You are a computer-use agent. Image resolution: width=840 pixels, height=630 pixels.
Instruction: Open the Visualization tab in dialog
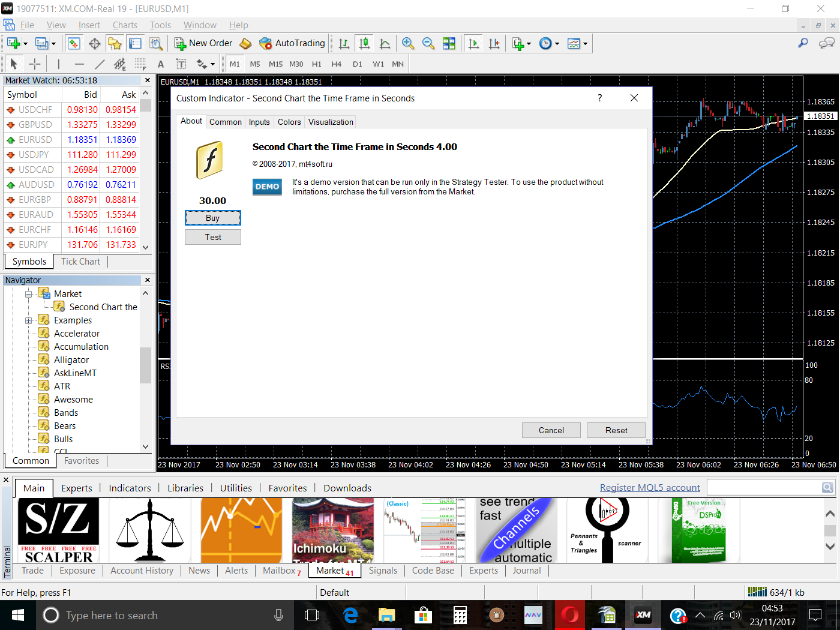[x=331, y=122]
